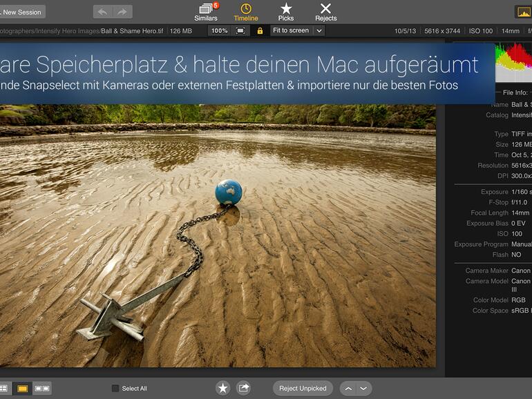Go forward with the right arrow
Viewport: 532px width, 399px height.
[x=122, y=12]
